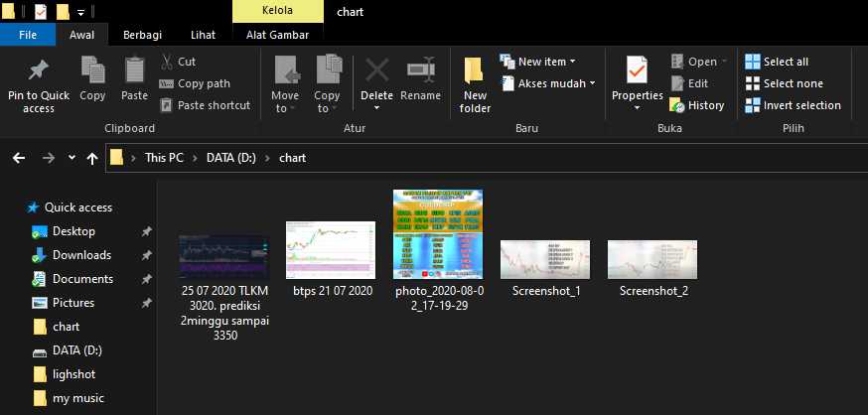The height and width of the screenshot is (415, 868).
Task: Select the btps 21 07 2020 thumbnail
Action: (331, 248)
